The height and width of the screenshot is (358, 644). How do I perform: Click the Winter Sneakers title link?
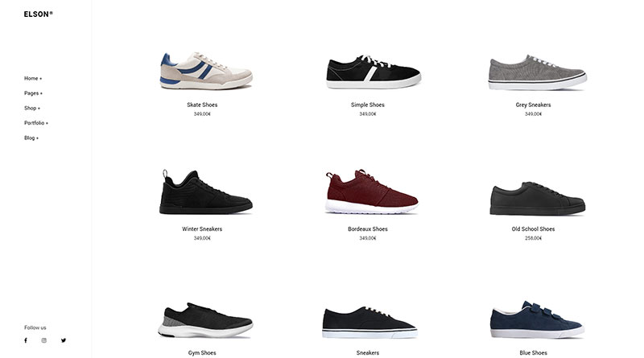[202, 229]
